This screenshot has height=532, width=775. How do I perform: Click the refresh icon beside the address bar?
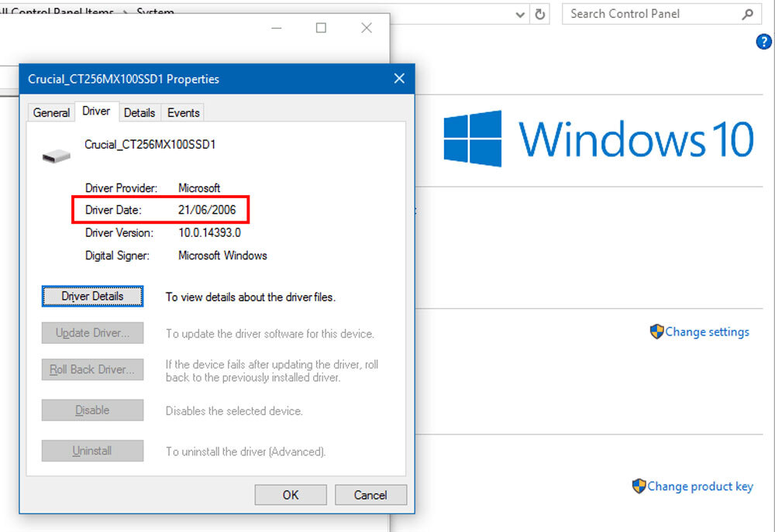point(540,13)
